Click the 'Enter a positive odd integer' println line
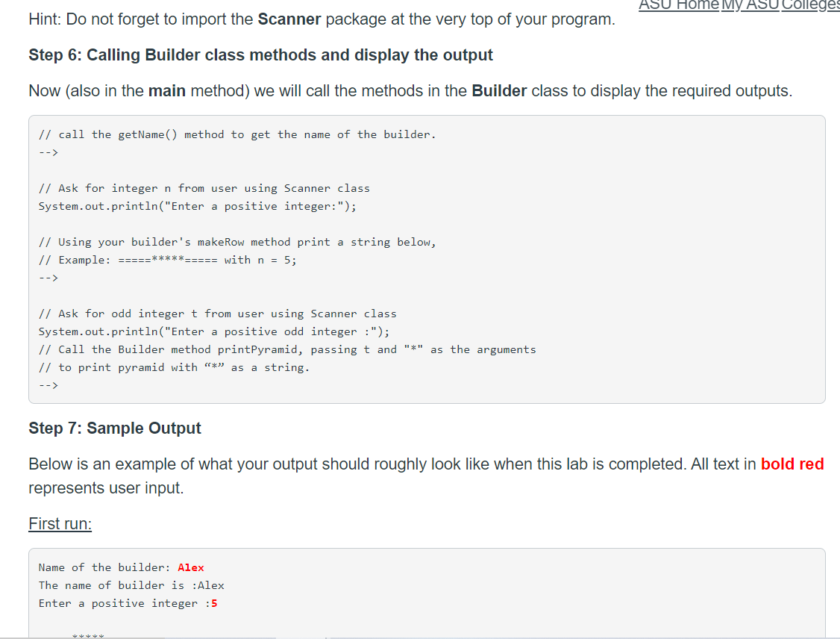The image size is (840, 639). pyautogui.click(x=214, y=332)
